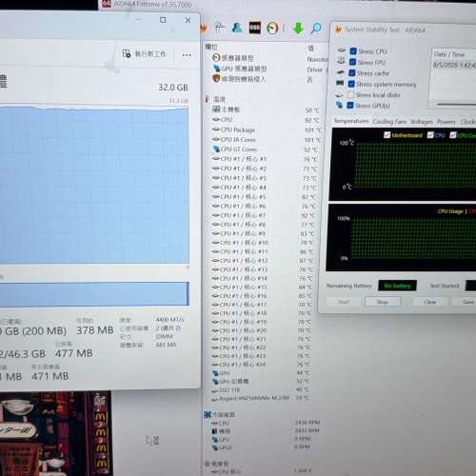Select the 感應器類型 sensor type row icon

(x=216, y=57)
